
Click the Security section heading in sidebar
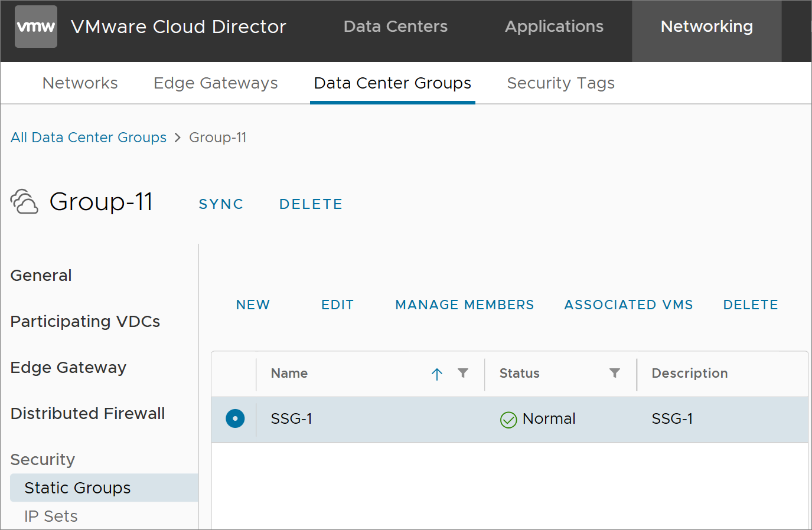[43, 460]
